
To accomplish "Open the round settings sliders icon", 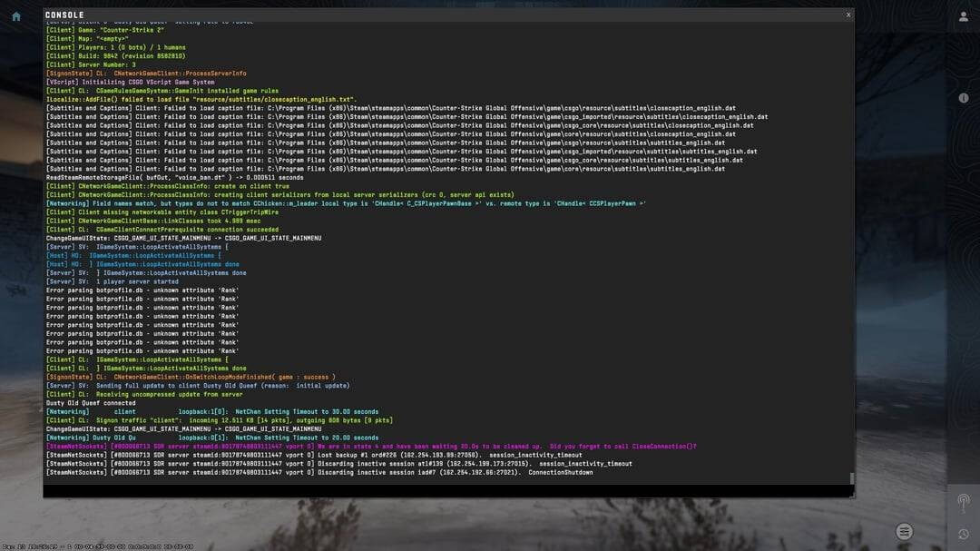I will [904, 532].
